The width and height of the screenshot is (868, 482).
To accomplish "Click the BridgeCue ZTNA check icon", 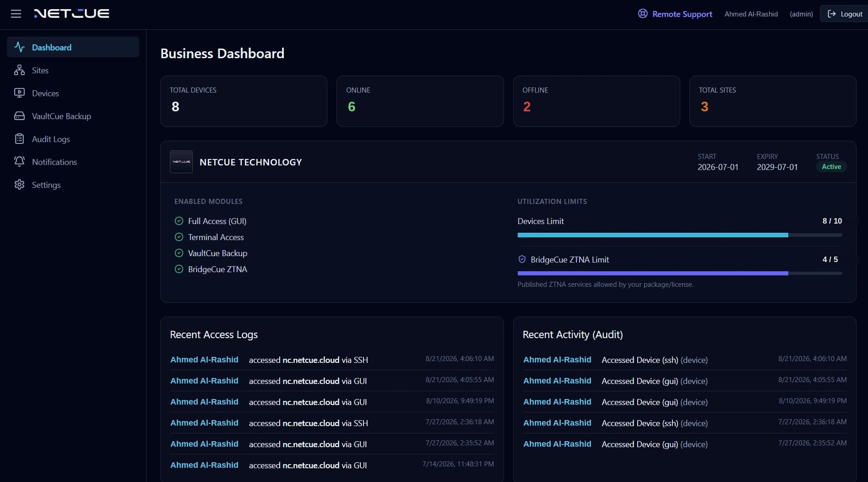I will click(x=179, y=269).
